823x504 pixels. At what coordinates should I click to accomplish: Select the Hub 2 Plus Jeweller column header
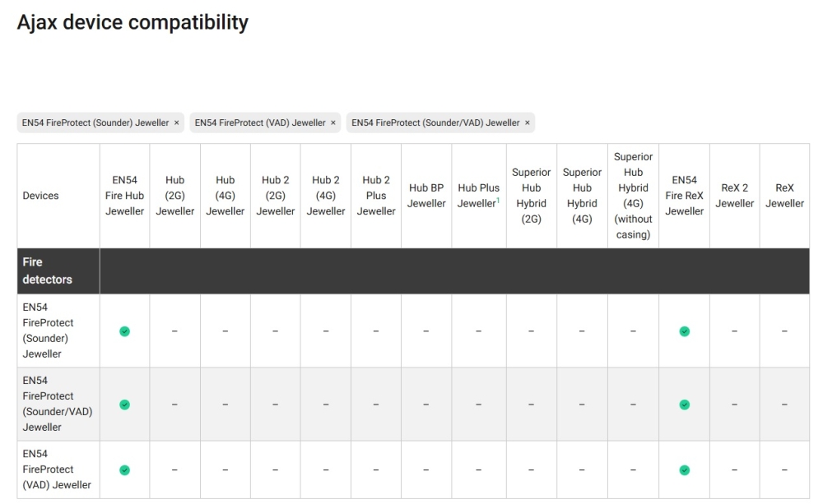[x=376, y=196]
